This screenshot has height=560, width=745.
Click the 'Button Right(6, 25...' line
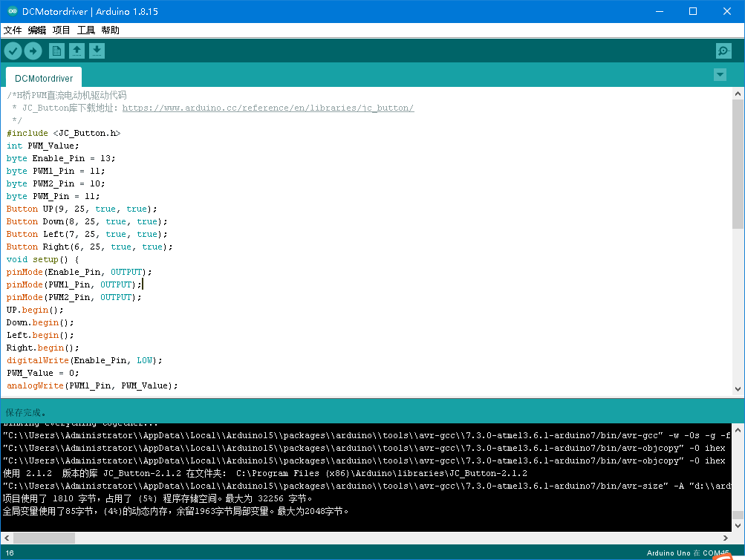[90, 247]
